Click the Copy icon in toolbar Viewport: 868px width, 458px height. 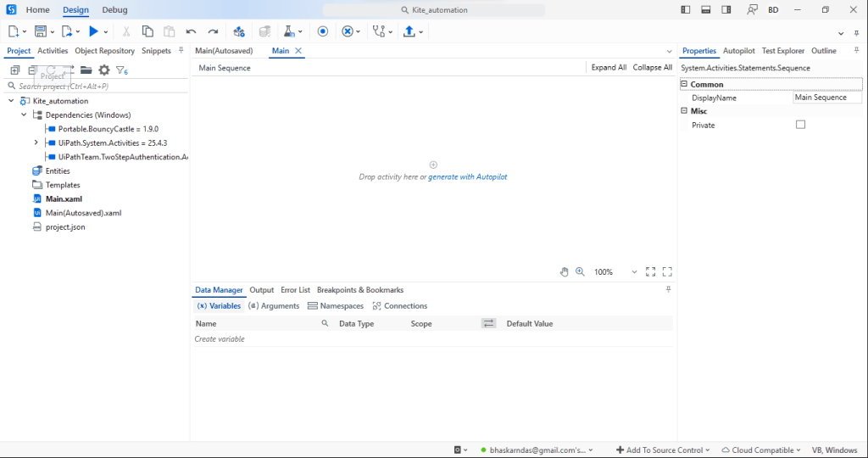(x=147, y=31)
